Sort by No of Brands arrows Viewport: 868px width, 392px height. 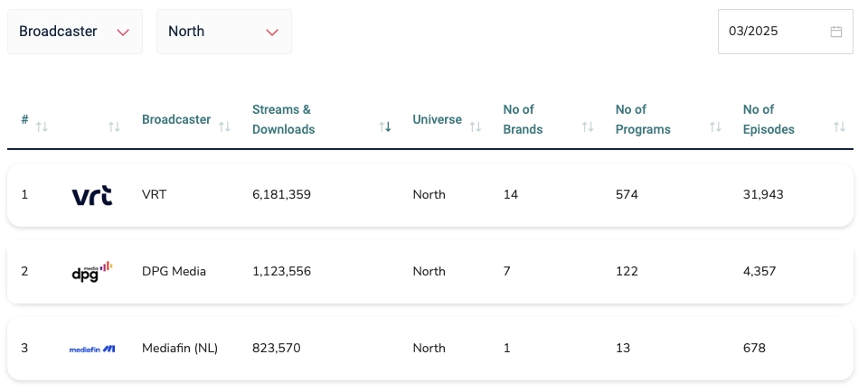pos(588,127)
